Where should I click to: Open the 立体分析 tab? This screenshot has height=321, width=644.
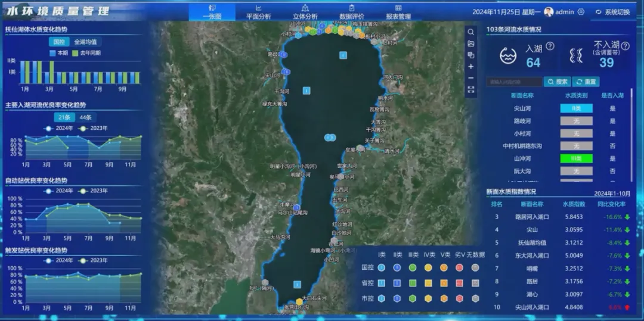point(305,13)
